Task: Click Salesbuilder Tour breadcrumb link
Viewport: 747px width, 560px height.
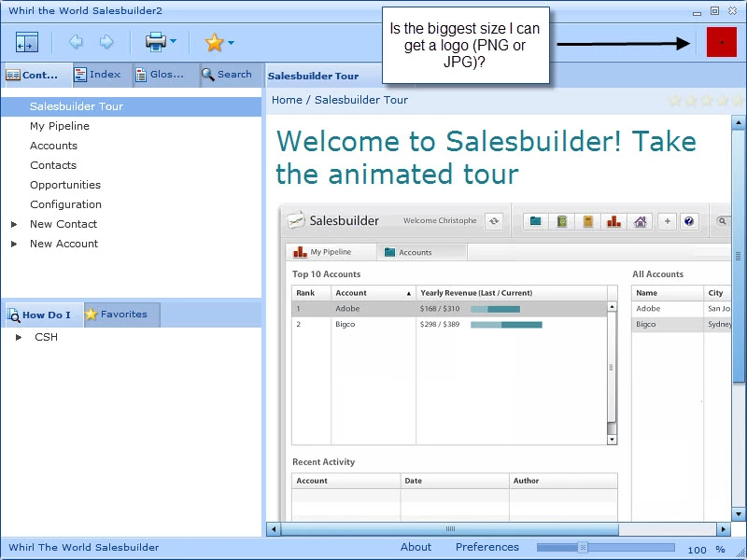Action: 361,100
